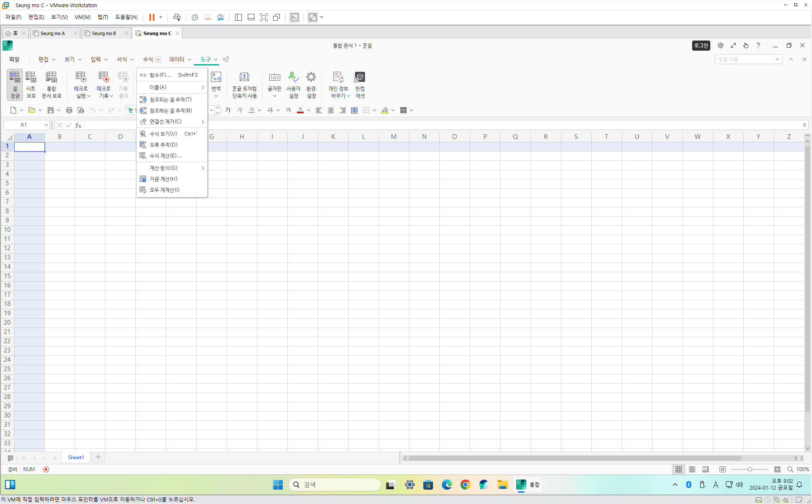
Task: Click the 로그인 button
Action: [701, 46]
